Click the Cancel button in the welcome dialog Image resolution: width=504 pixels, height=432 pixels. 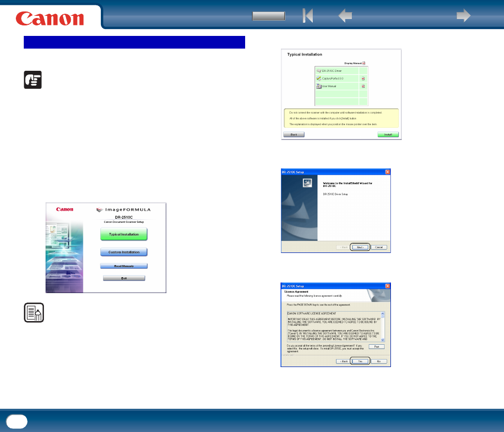[x=379, y=247]
